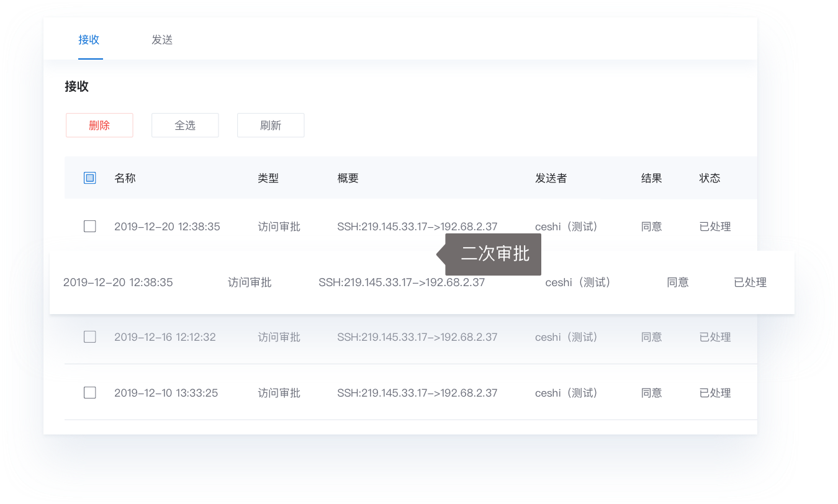Toggle the select-all checkbox in table header

pyautogui.click(x=90, y=178)
